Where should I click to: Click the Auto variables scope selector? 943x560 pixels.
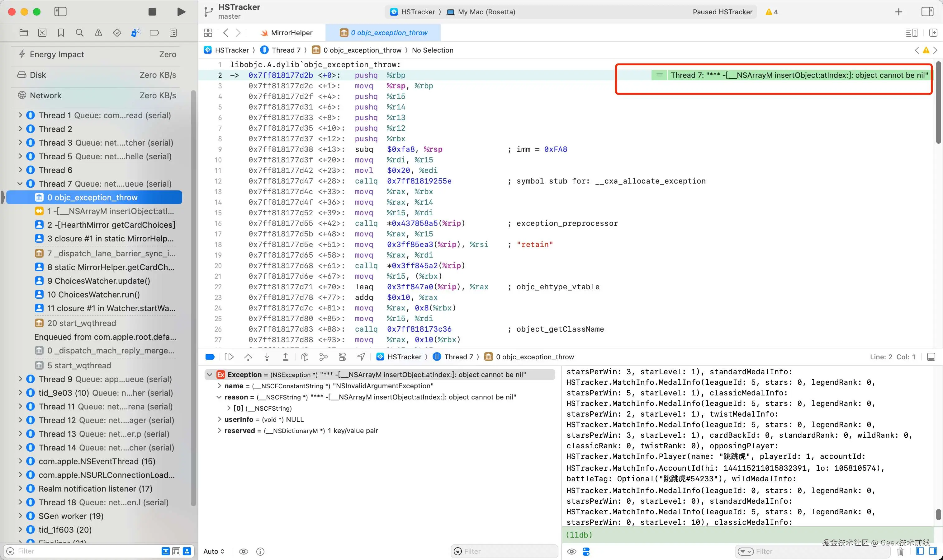pyautogui.click(x=214, y=551)
